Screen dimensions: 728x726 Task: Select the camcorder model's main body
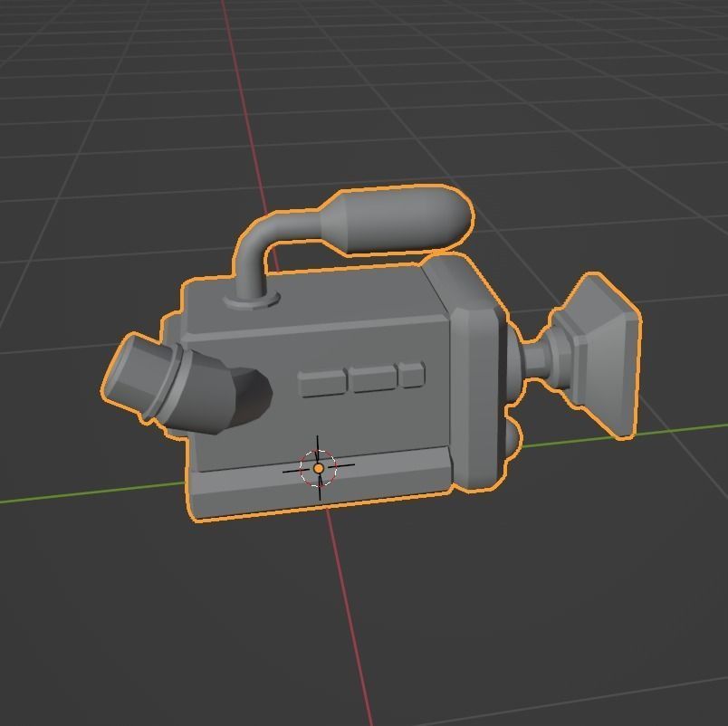[321, 395]
